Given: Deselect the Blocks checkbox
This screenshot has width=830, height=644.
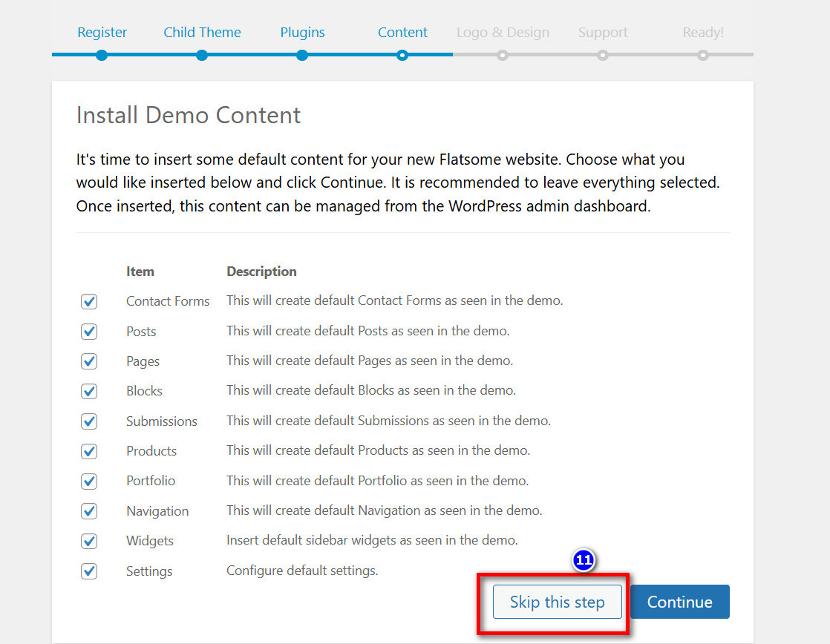Looking at the screenshot, I should [89, 391].
